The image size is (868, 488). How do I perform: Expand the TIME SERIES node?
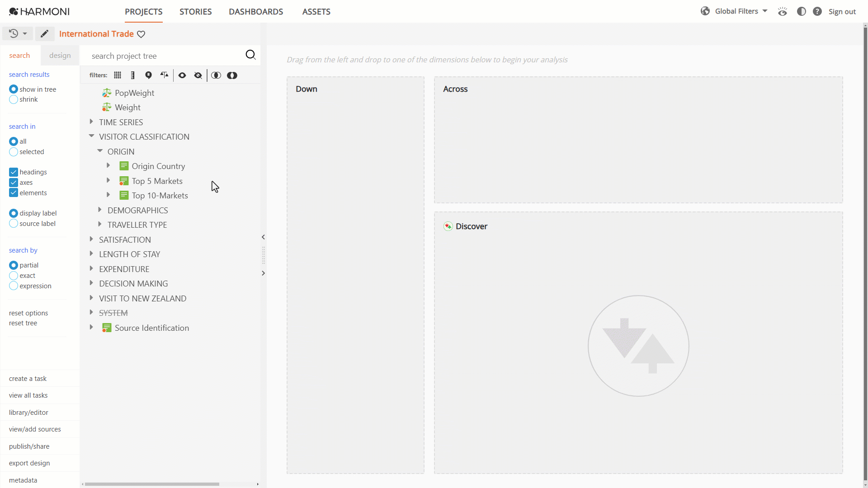coord(91,122)
